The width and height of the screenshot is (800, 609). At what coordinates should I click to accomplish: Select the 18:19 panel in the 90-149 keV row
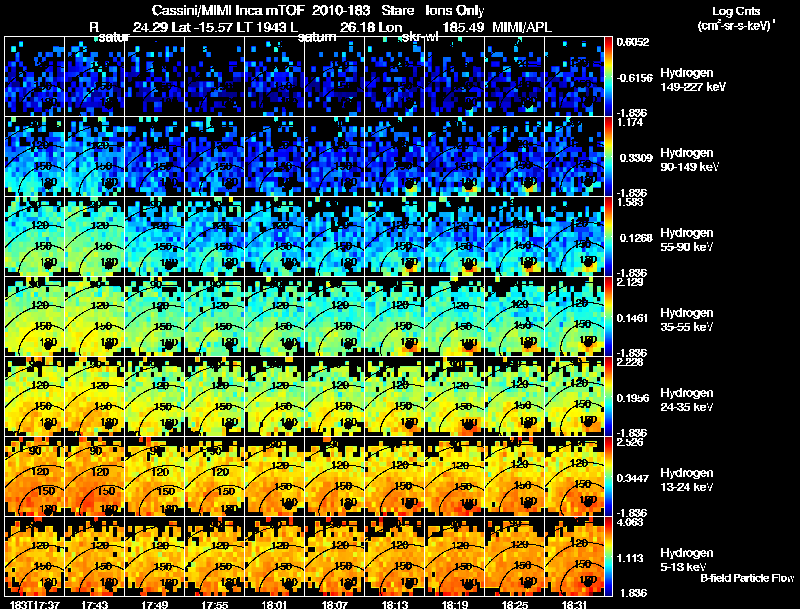[x=455, y=157]
